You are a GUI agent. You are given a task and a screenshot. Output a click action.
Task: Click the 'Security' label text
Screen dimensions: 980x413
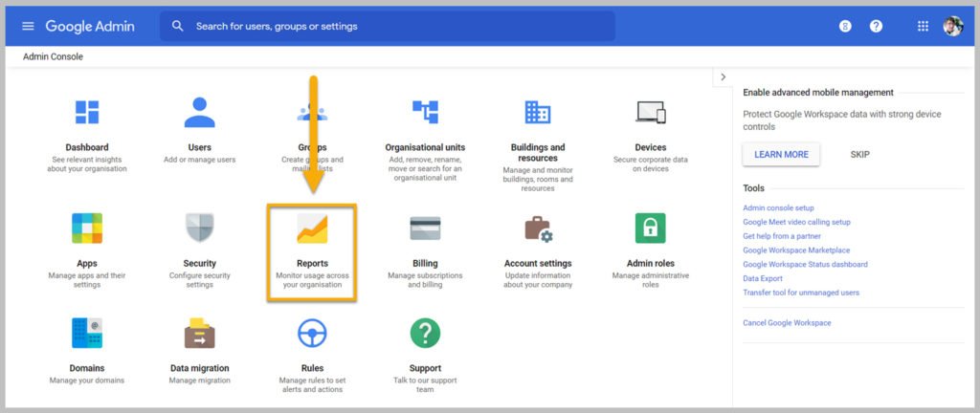(199, 264)
